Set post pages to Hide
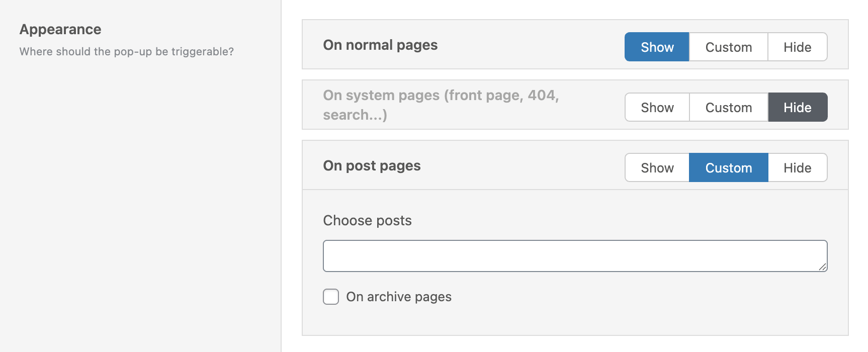This screenshot has width=868, height=352. click(x=798, y=167)
